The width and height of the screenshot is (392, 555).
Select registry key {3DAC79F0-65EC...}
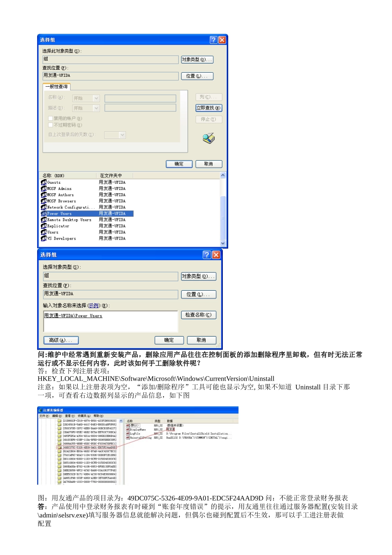pos(90,432)
